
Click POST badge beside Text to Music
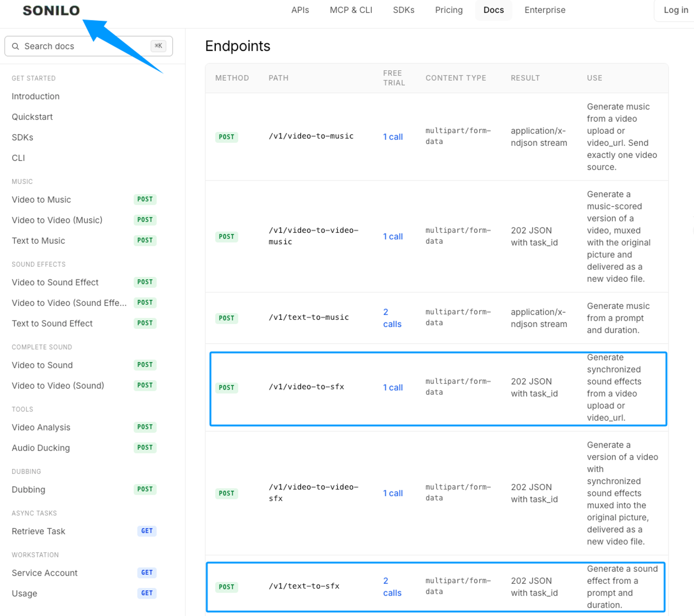[145, 240]
